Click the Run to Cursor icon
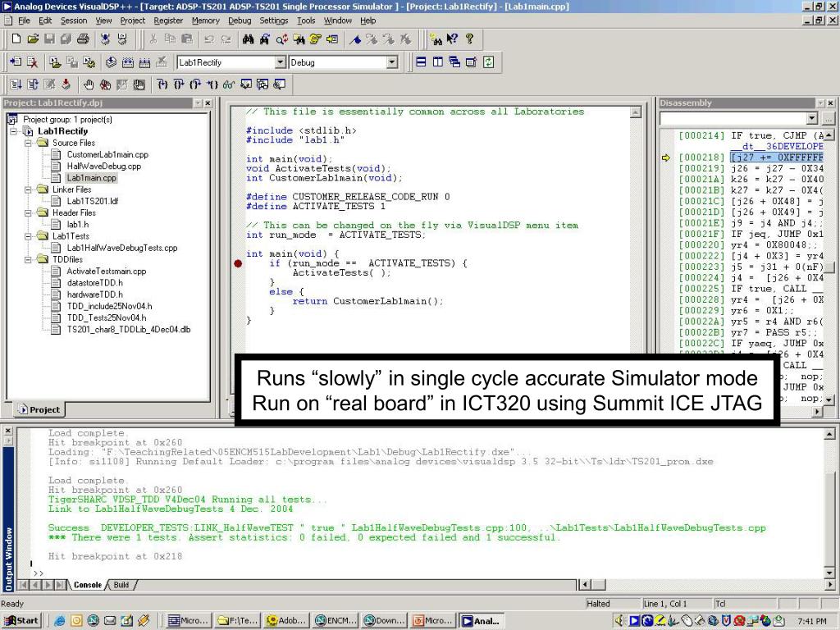The image size is (840, 630). click(212, 84)
